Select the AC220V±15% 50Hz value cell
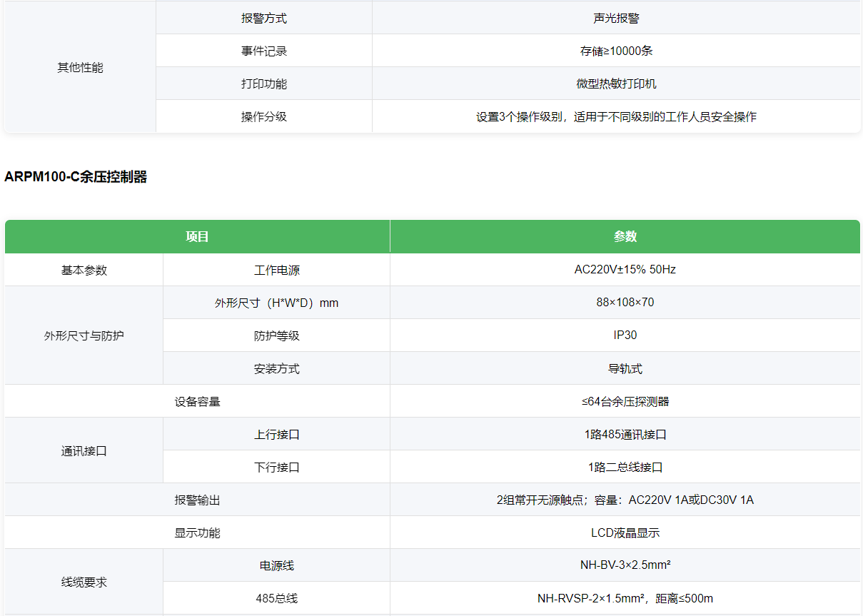The height and width of the screenshot is (616, 863). pyautogui.click(x=625, y=270)
